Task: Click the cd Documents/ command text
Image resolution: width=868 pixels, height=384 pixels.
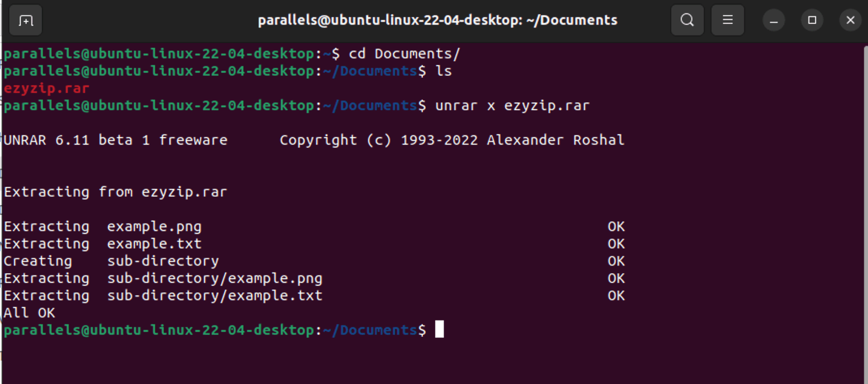Action: 405,53
